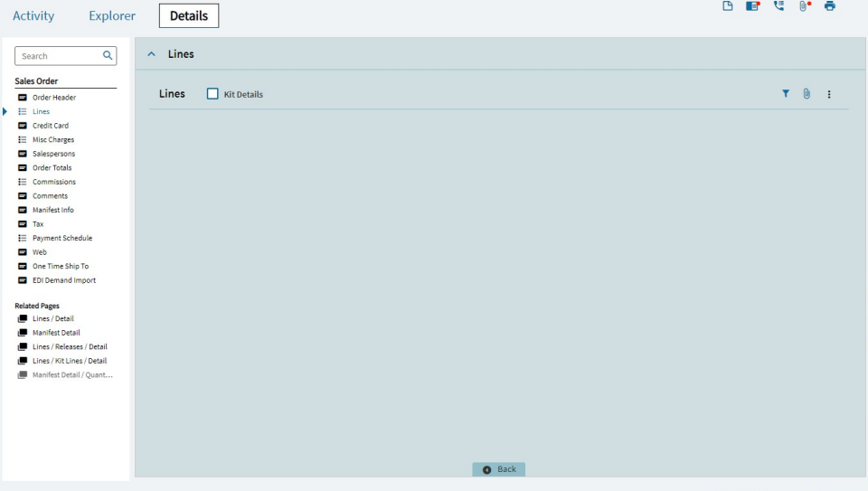This screenshot has height=491, width=868.
Task: Open top toolbar attachments paperclip with red dot
Action: point(805,6)
